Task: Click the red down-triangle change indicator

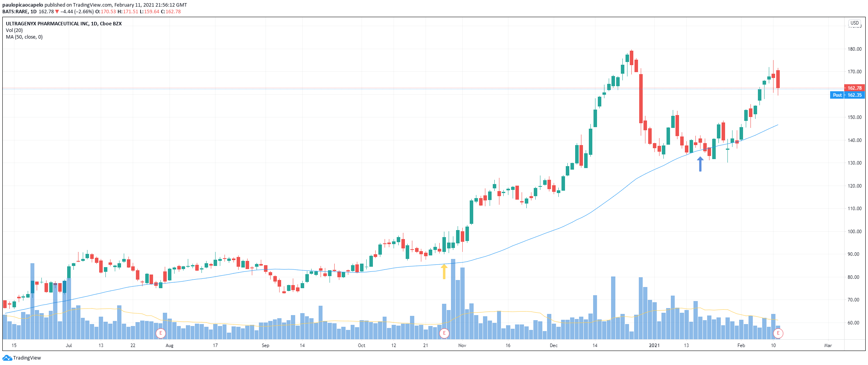Action: pos(57,12)
